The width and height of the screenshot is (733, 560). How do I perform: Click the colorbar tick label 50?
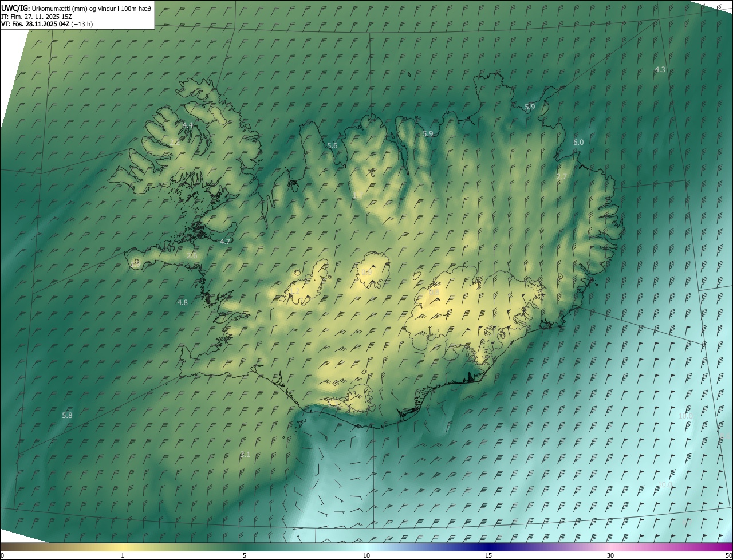728,555
